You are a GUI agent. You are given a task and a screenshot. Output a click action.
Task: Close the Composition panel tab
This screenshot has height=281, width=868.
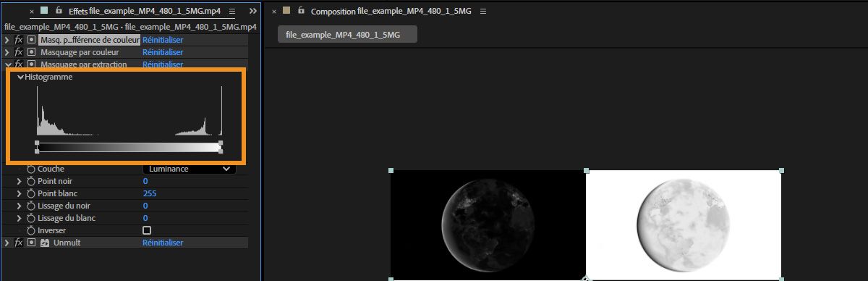coord(274,12)
